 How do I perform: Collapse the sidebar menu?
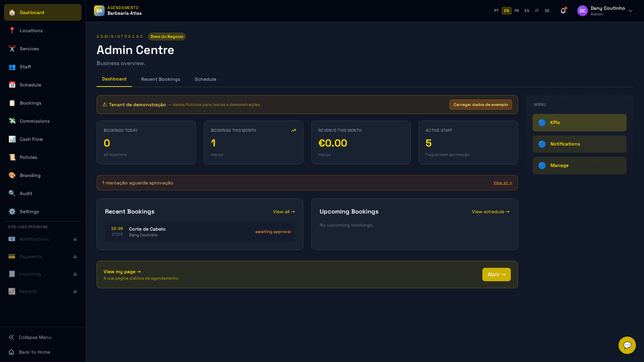click(x=35, y=337)
